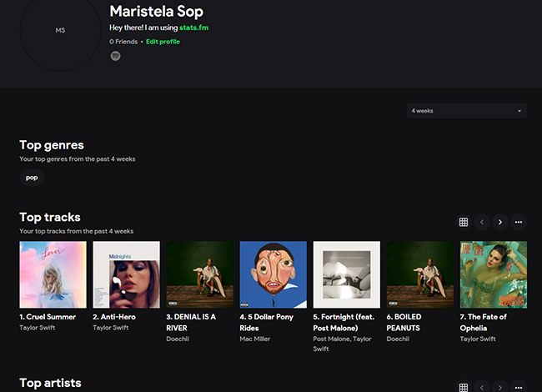Screen dimensions: 542x392
Task: Click Doechii under DENIAL IS A RIVER
Action: 178,339
